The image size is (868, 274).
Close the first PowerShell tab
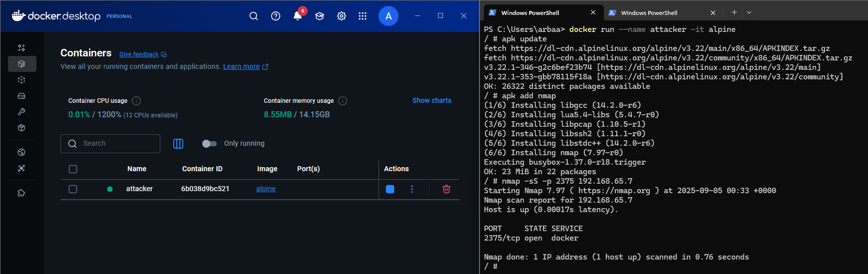(x=593, y=12)
